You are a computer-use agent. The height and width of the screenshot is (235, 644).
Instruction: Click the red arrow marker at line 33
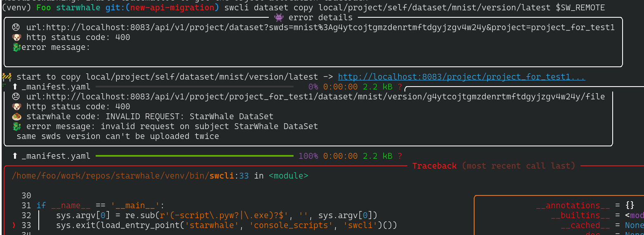click(x=13, y=226)
